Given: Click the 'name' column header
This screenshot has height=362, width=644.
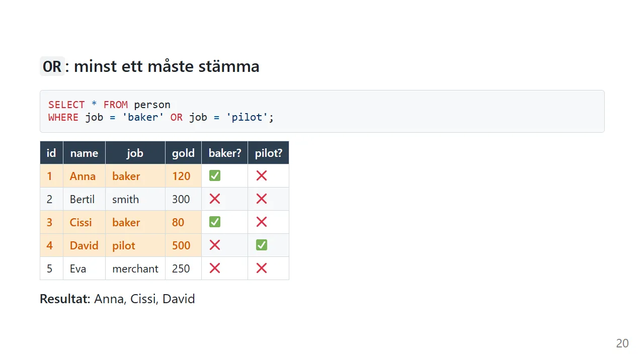Looking at the screenshot, I should click(x=84, y=153).
